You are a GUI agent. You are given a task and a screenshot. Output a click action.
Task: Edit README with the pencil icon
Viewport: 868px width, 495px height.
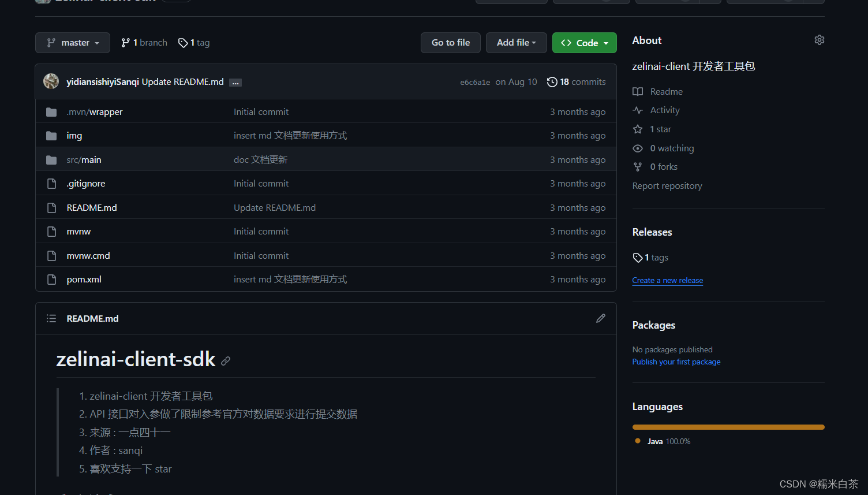601,318
